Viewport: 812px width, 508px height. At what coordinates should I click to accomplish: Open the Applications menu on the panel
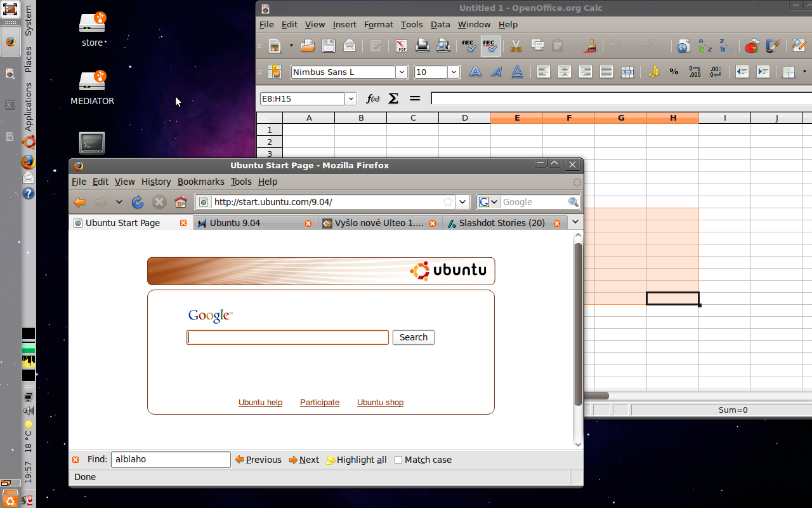(x=28, y=107)
